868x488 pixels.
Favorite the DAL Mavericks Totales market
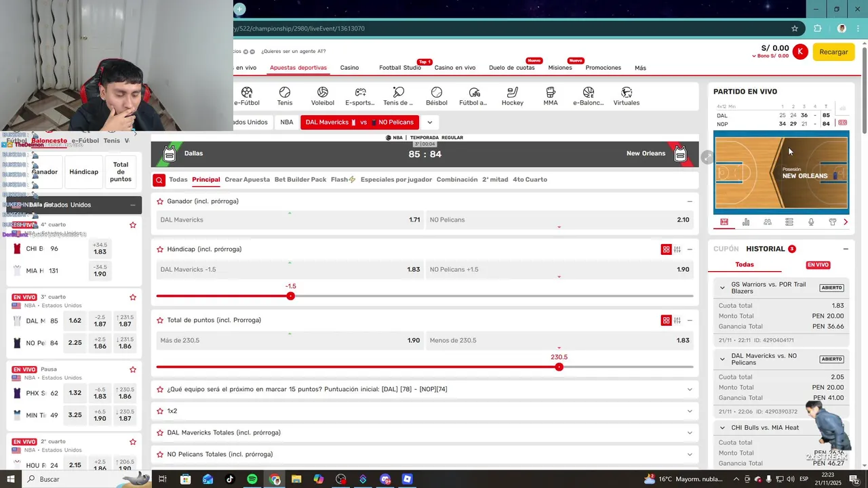(160, 432)
